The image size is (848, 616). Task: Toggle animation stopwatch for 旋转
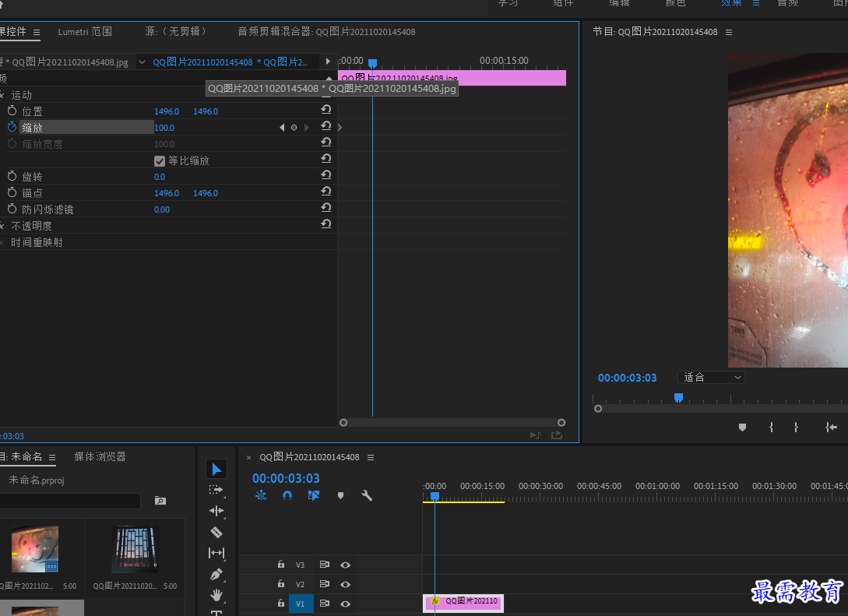pyautogui.click(x=12, y=176)
